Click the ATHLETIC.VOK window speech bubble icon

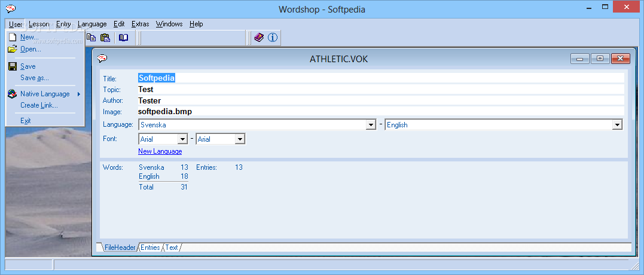[102, 59]
